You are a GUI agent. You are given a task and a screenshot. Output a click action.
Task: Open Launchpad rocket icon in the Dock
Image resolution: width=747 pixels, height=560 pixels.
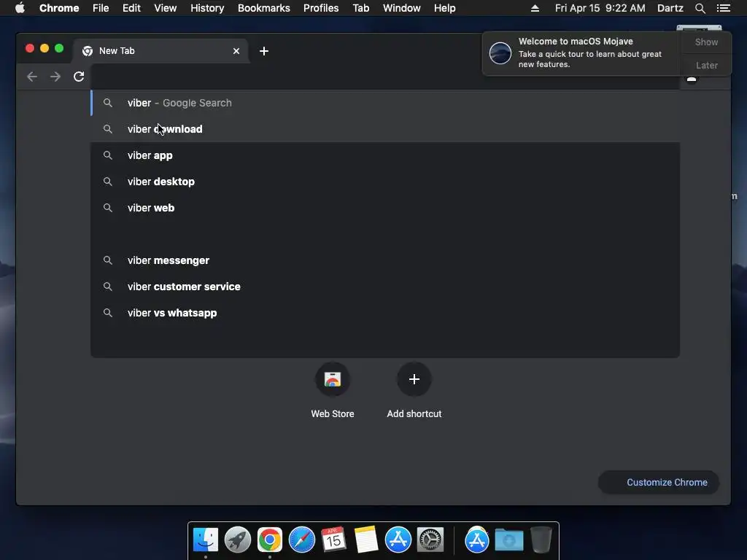(237, 540)
